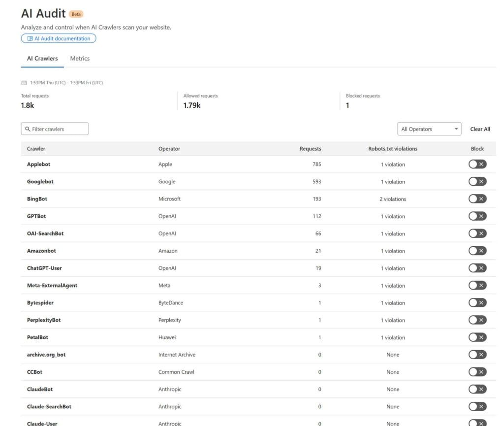Click the magnifier icon in Filter crawlers
The width and height of the screenshot is (504, 426).
(28, 129)
